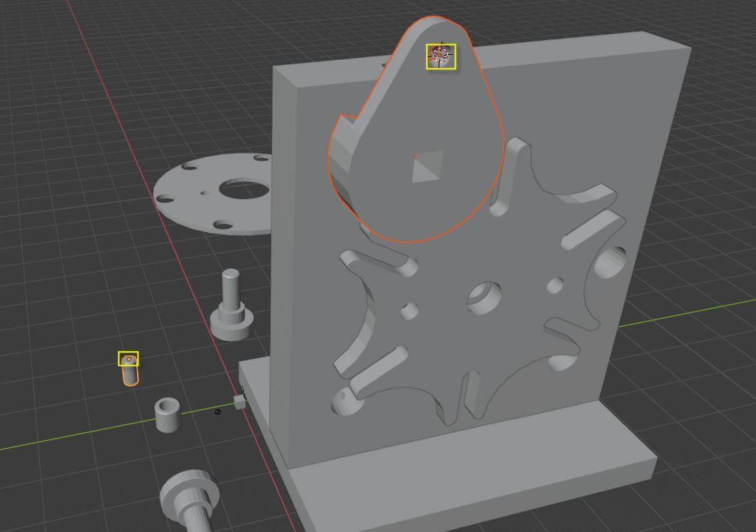Select the round flange disc with holes
The height and width of the screenshot is (532, 756).
point(212,194)
